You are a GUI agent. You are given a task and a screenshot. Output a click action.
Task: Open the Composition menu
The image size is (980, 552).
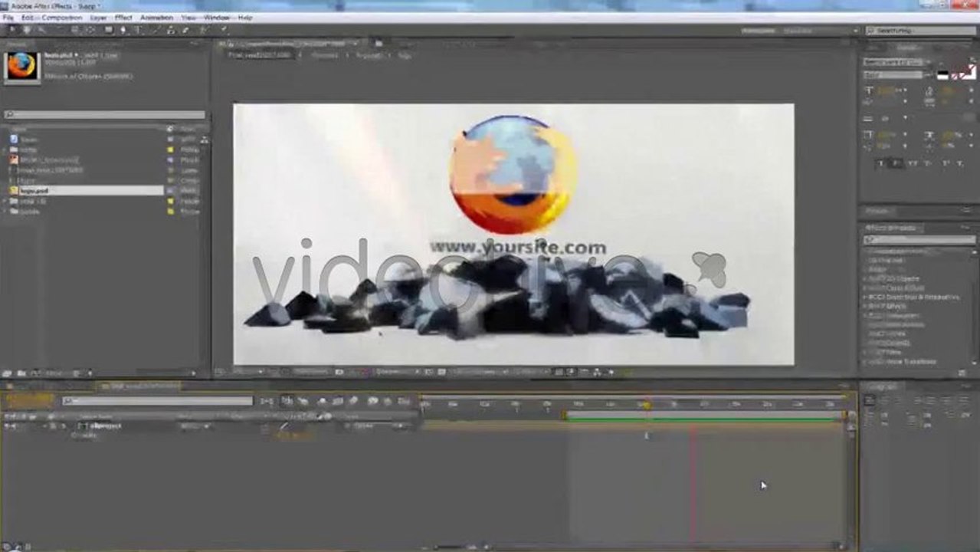click(x=61, y=17)
